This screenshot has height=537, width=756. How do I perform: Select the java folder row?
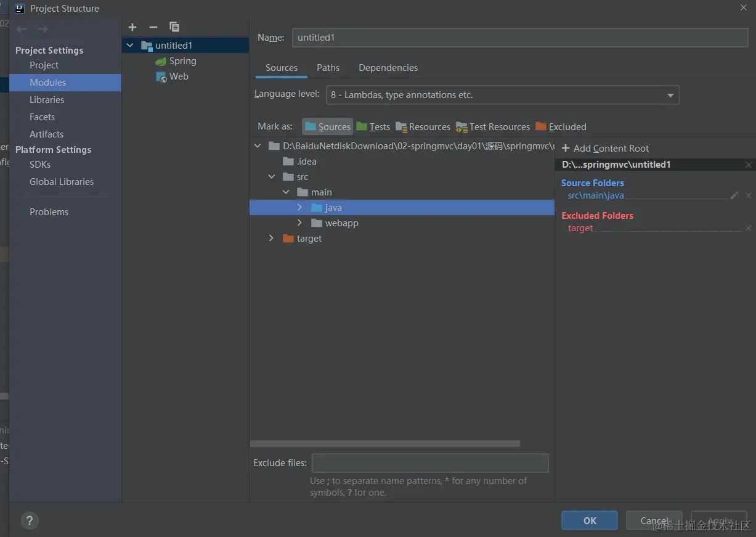pos(402,208)
